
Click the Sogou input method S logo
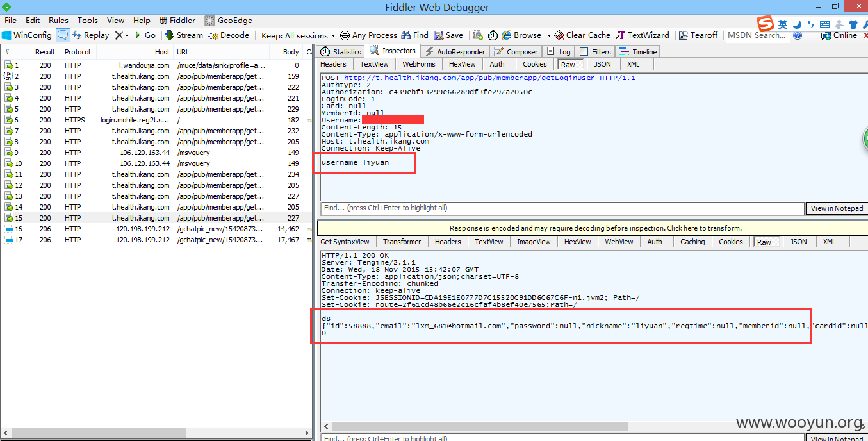(x=766, y=24)
